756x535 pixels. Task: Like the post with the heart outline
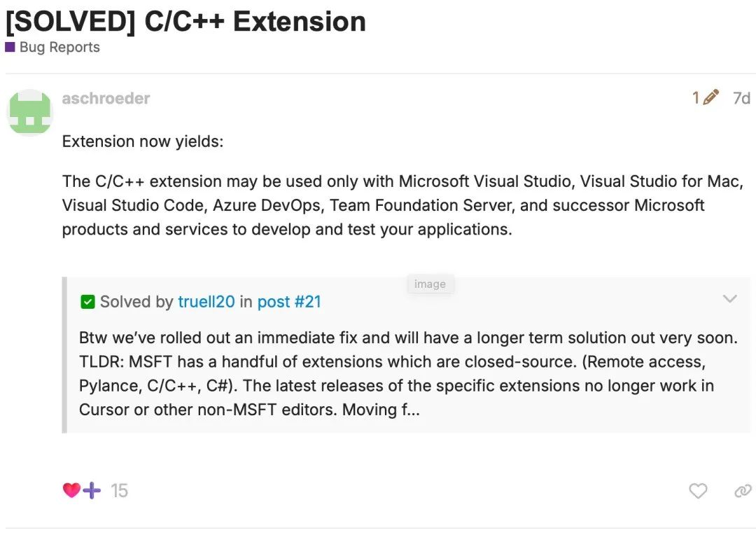(x=698, y=491)
